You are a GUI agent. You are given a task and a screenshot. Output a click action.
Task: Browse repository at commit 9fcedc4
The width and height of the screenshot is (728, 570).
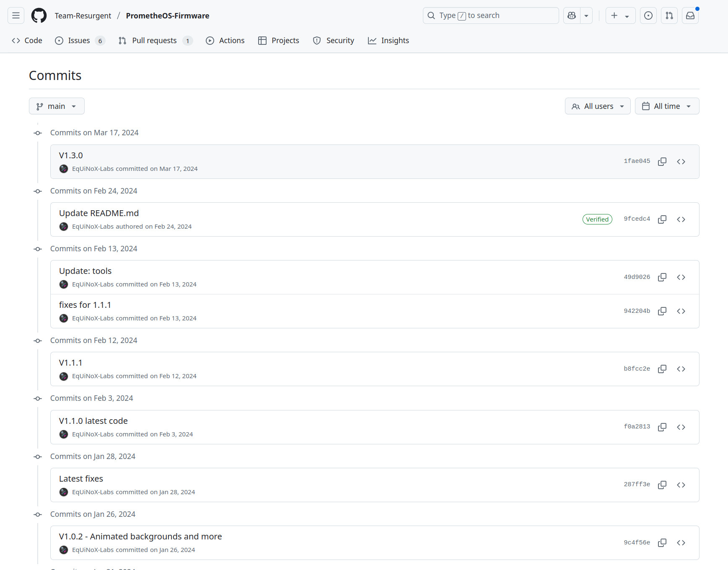click(681, 219)
